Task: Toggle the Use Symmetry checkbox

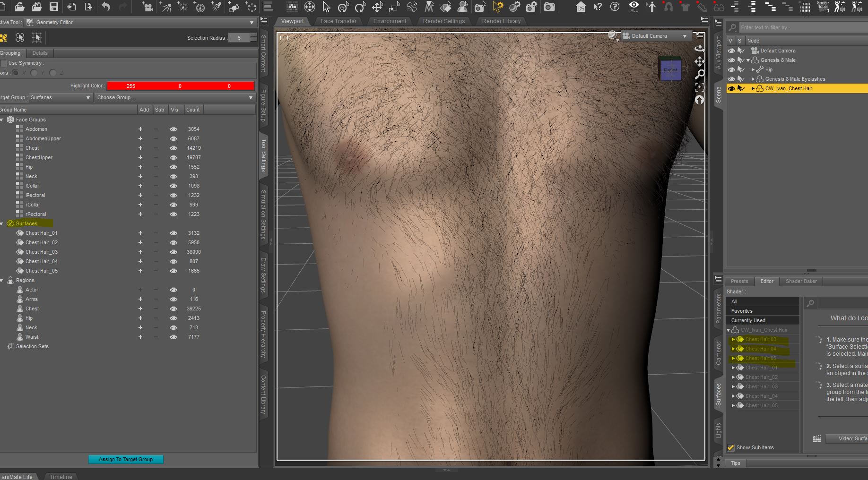Action: (x=4, y=63)
